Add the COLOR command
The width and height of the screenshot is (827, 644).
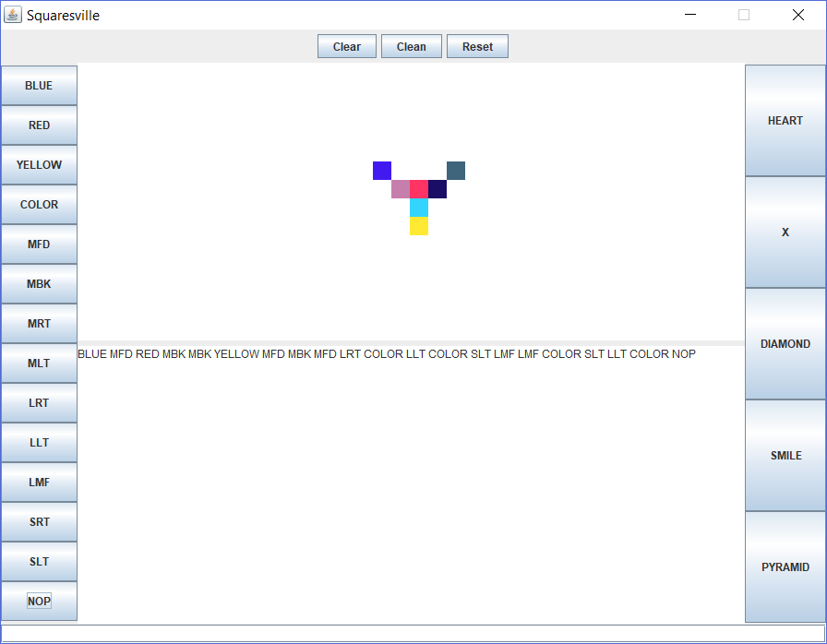39,205
